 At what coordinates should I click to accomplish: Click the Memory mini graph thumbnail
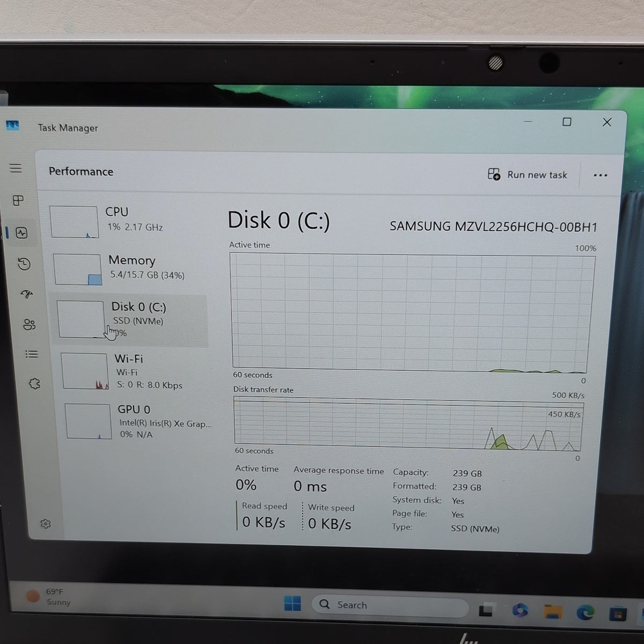78,269
